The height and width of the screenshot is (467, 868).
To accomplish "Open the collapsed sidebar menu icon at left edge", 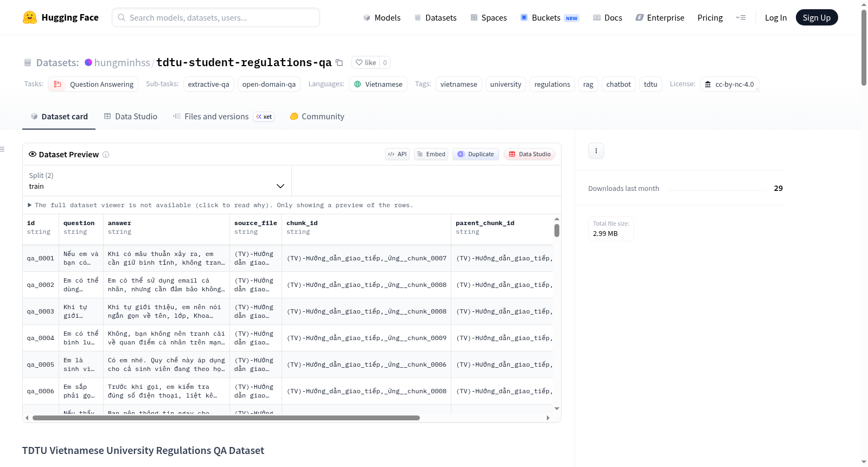I will click(x=2, y=149).
